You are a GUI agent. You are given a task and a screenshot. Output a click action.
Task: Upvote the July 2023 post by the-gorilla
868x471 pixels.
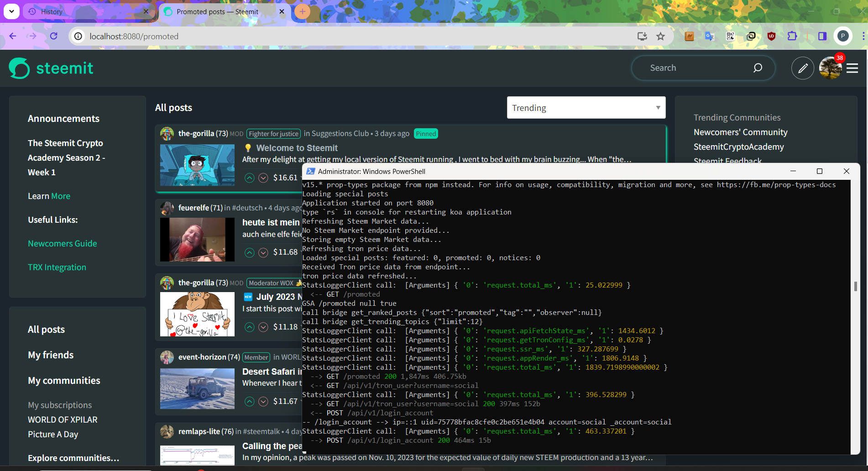point(250,327)
